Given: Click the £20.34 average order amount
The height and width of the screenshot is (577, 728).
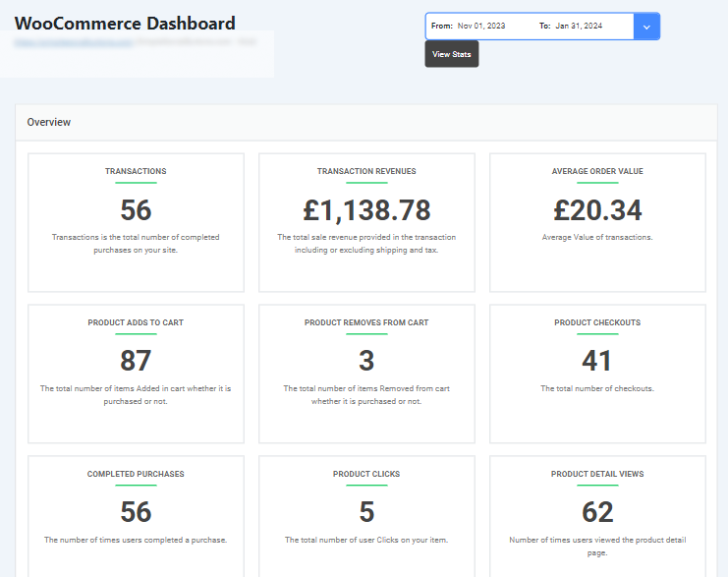Looking at the screenshot, I should click(597, 209).
